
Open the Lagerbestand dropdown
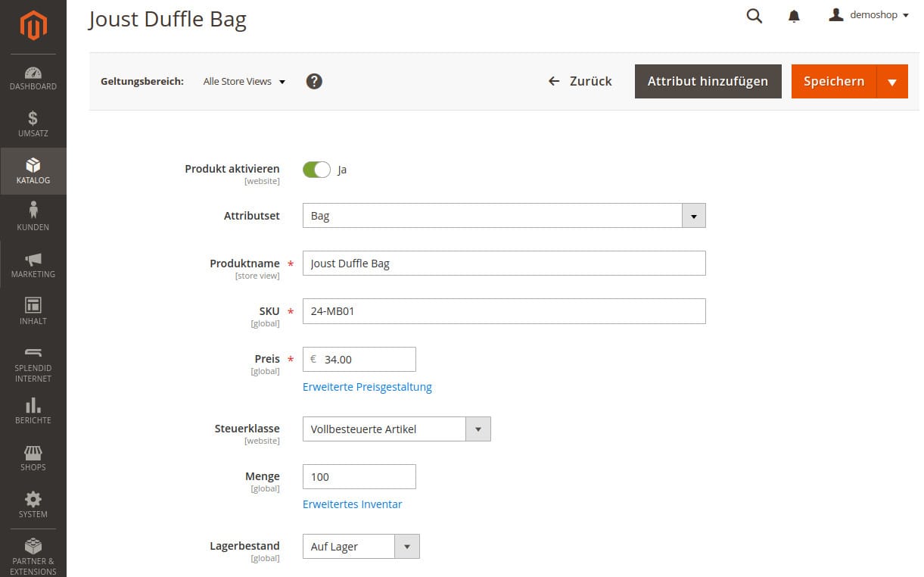click(x=406, y=547)
